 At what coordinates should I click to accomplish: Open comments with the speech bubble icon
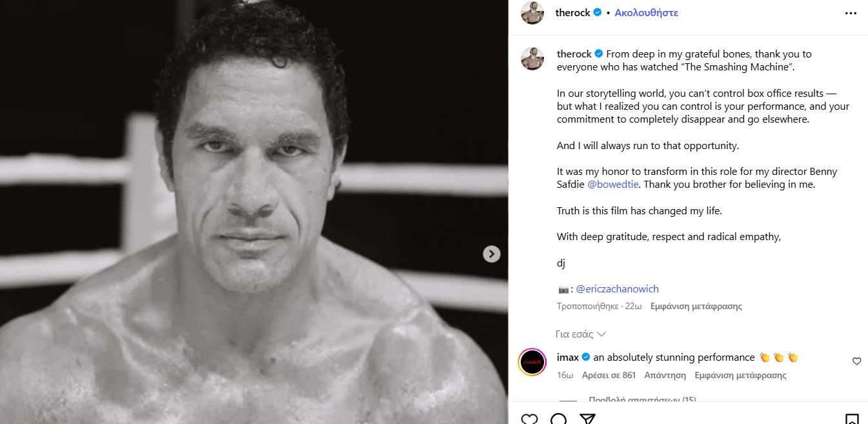tap(558, 419)
